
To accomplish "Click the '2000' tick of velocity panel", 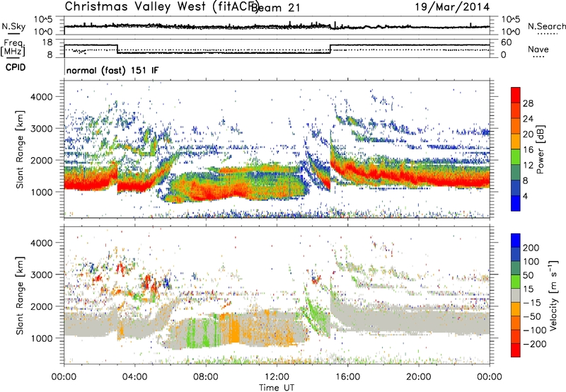I will pyautogui.click(x=42, y=306).
